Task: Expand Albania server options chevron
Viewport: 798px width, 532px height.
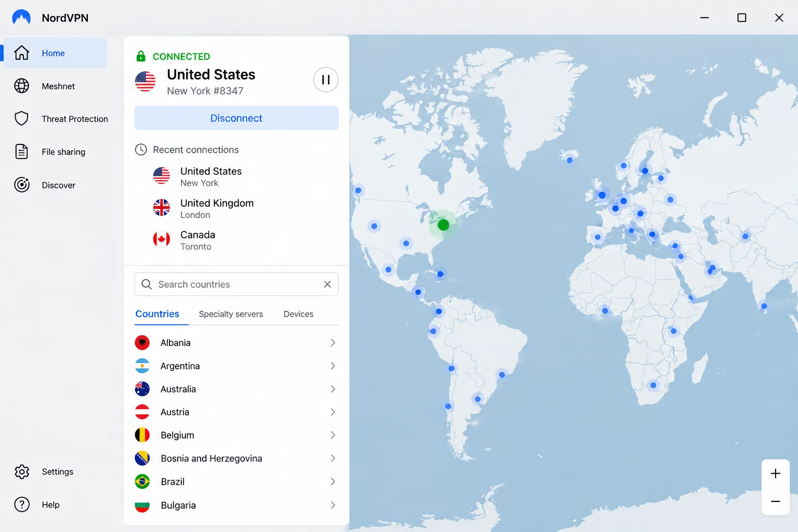Action: pyautogui.click(x=333, y=342)
